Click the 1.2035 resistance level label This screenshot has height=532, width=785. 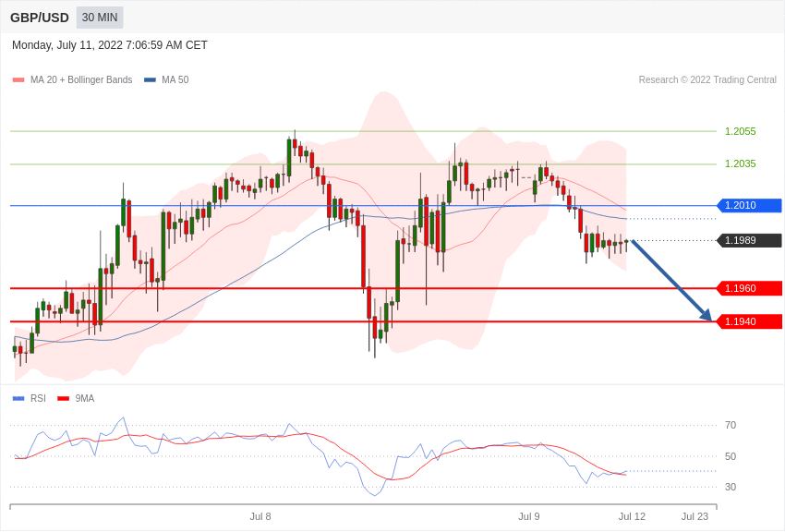[740, 164]
